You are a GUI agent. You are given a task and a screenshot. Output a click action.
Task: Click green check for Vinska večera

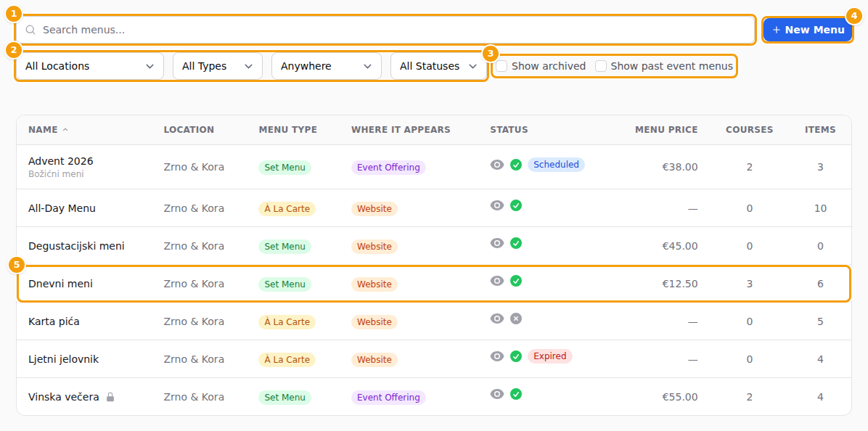[516, 393]
